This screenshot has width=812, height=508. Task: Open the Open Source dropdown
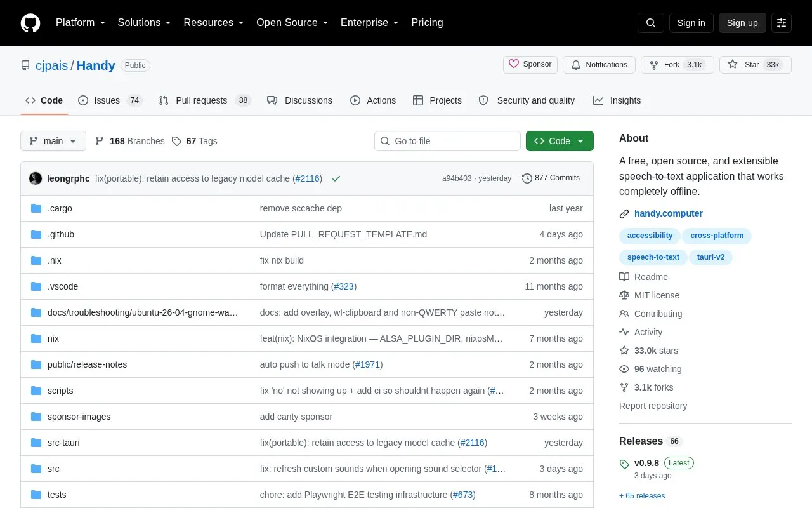pyautogui.click(x=292, y=23)
